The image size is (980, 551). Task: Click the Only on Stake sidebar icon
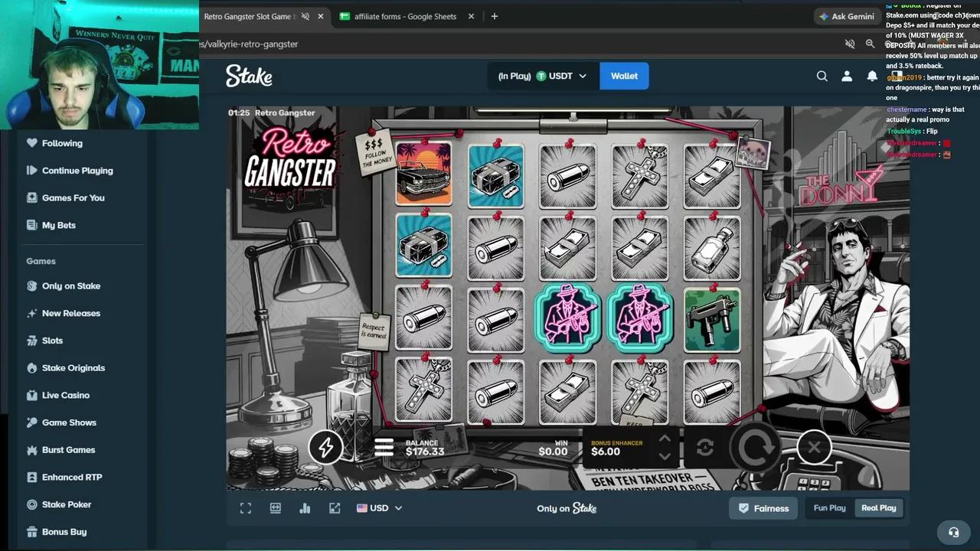tap(31, 285)
